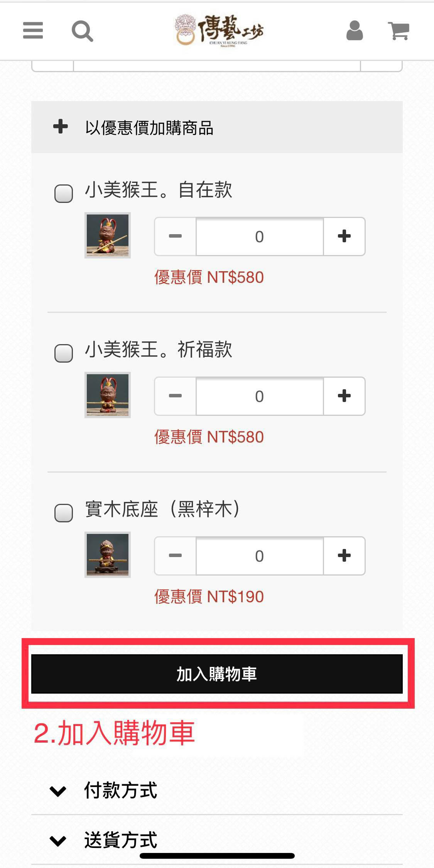Open the user account icon
The width and height of the screenshot is (434, 868).
[355, 30]
